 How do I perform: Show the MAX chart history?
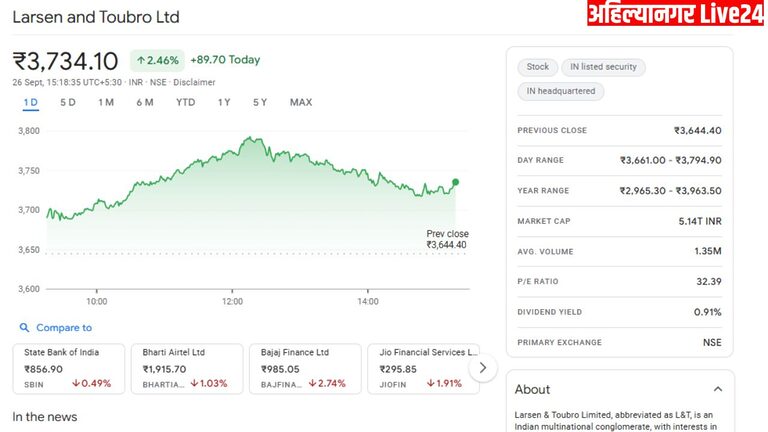tap(301, 102)
